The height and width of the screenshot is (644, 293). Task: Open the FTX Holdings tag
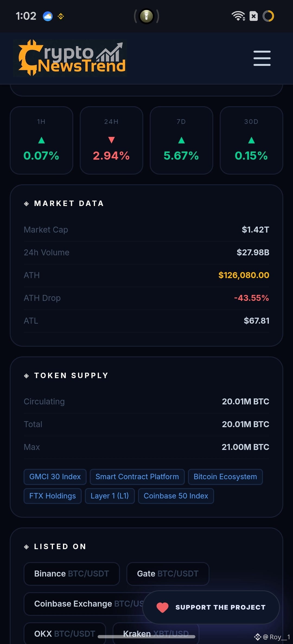click(x=53, y=496)
